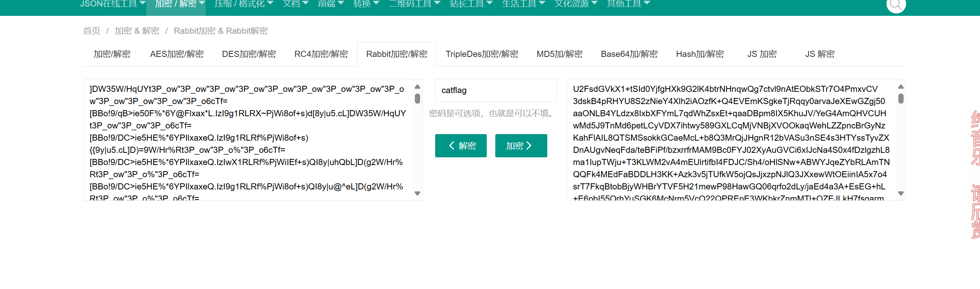Open the JSON在线工具 dropdown menu
The width and height of the screenshot is (980, 289).
113,4
